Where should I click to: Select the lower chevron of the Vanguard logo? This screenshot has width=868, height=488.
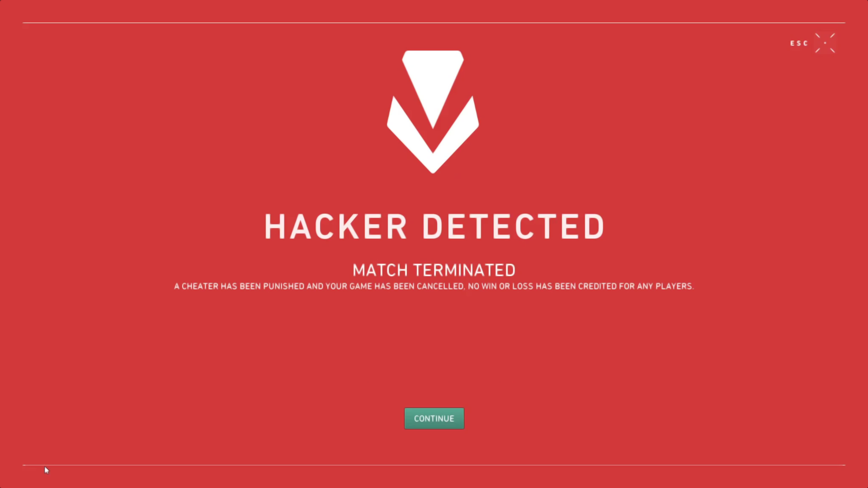coord(433,135)
